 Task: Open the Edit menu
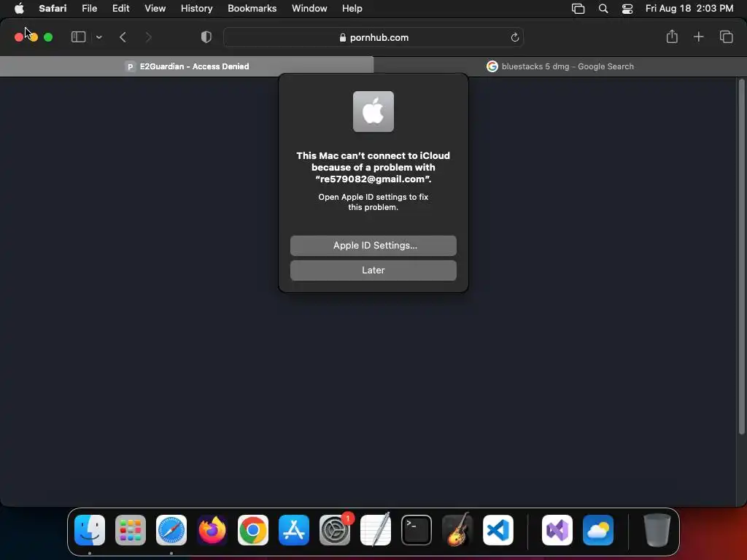pyautogui.click(x=120, y=8)
